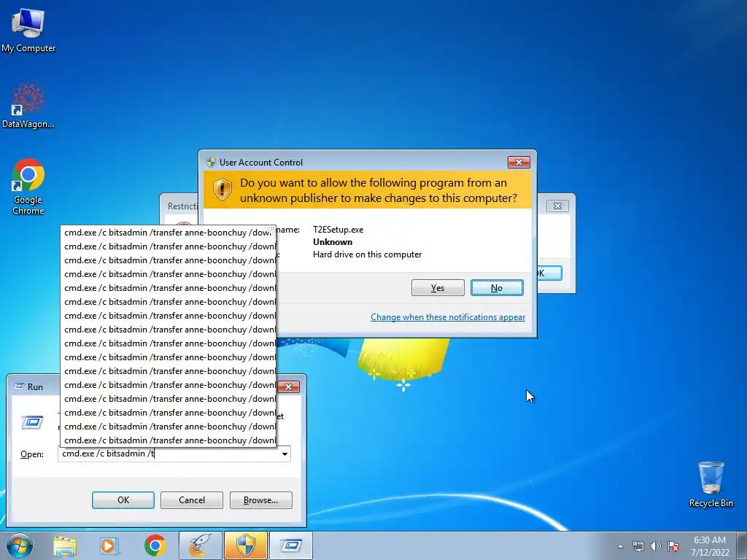Open Windows Explorer from the taskbar
This screenshot has height=560, width=747.
[x=65, y=545]
